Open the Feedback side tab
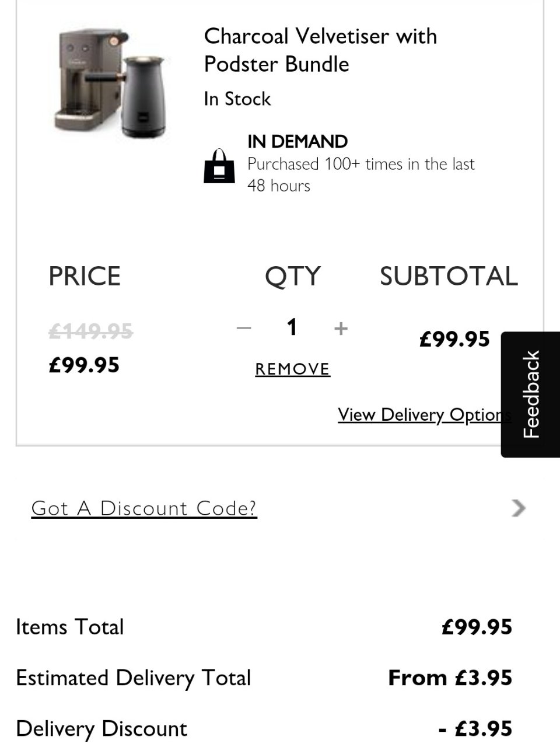 (530, 395)
